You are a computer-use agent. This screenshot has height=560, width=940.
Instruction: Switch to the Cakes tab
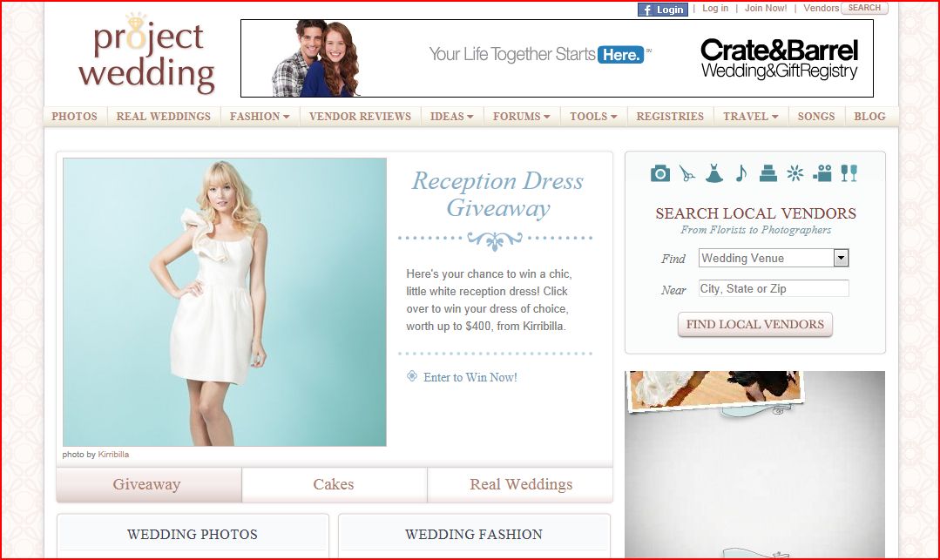click(x=334, y=485)
